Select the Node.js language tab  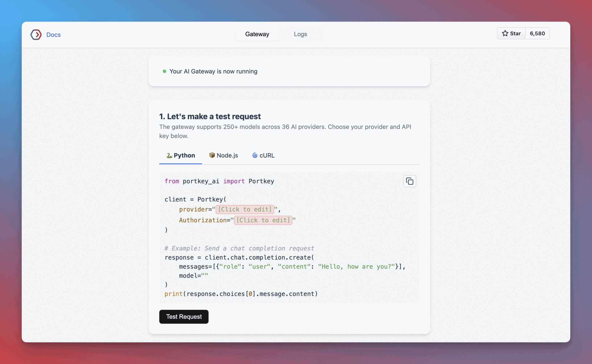pyautogui.click(x=224, y=155)
